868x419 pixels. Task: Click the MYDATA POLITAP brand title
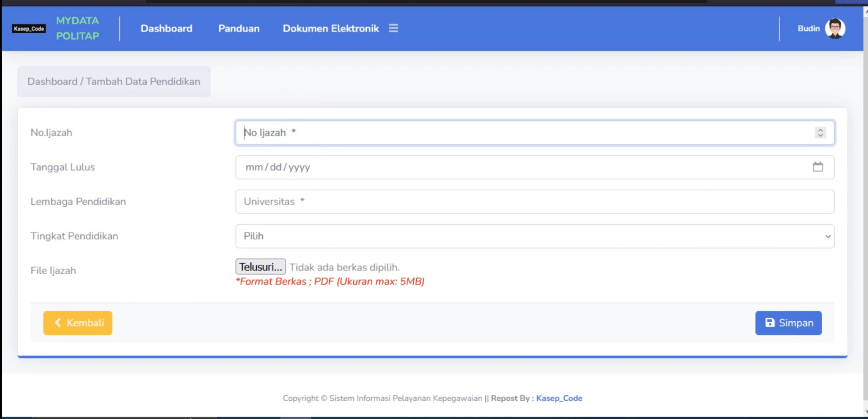pos(78,28)
